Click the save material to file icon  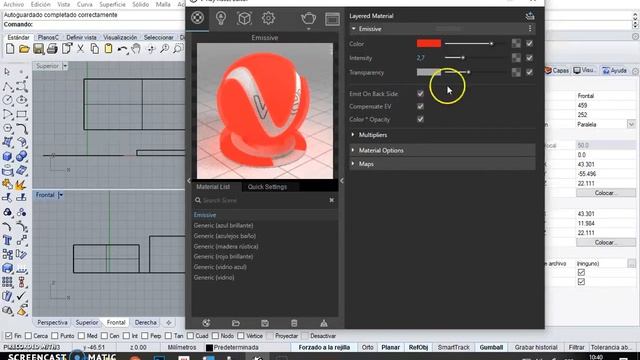(265, 323)
